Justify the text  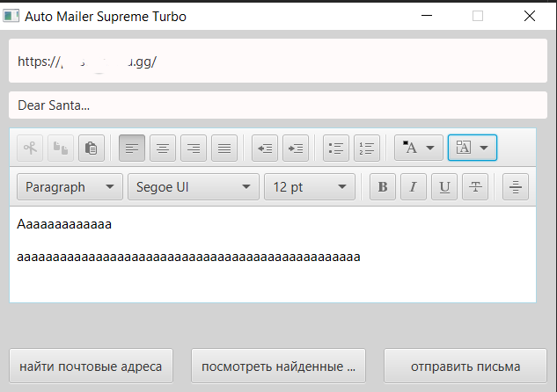(x=224, y=148)
